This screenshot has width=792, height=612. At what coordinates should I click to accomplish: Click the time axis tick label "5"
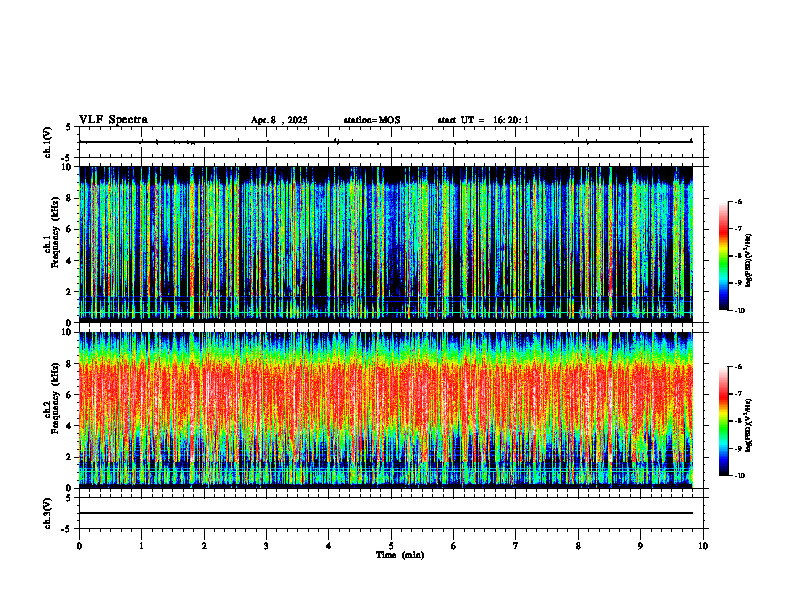coord(391,546)
